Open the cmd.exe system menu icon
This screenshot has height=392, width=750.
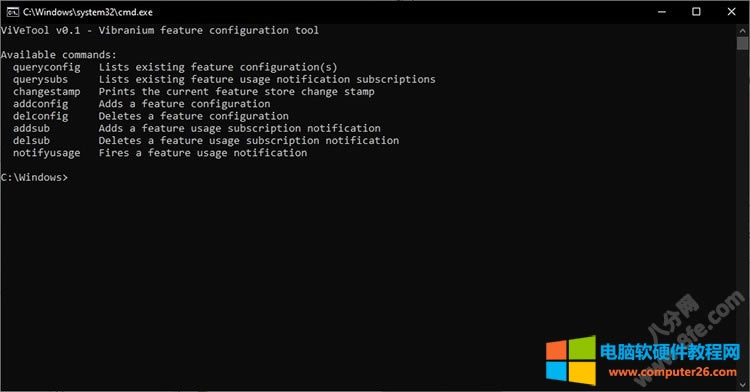pos(12,12)
